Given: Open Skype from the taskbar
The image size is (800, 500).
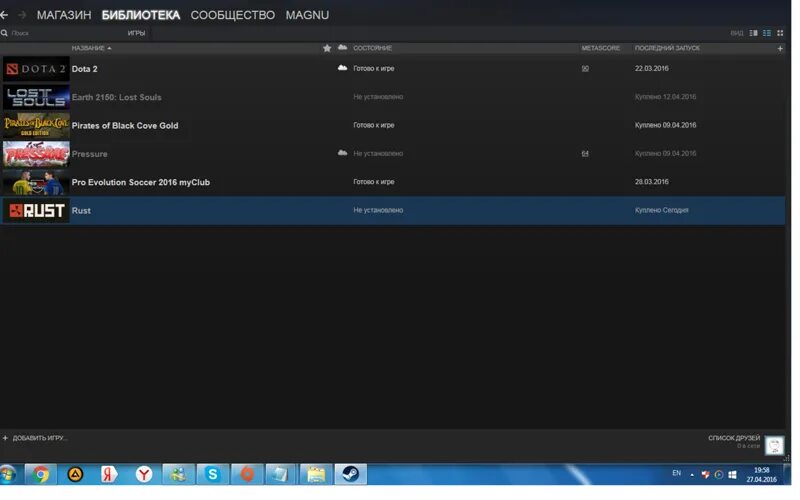Looking at the screenshot, I should click(212, 474).
